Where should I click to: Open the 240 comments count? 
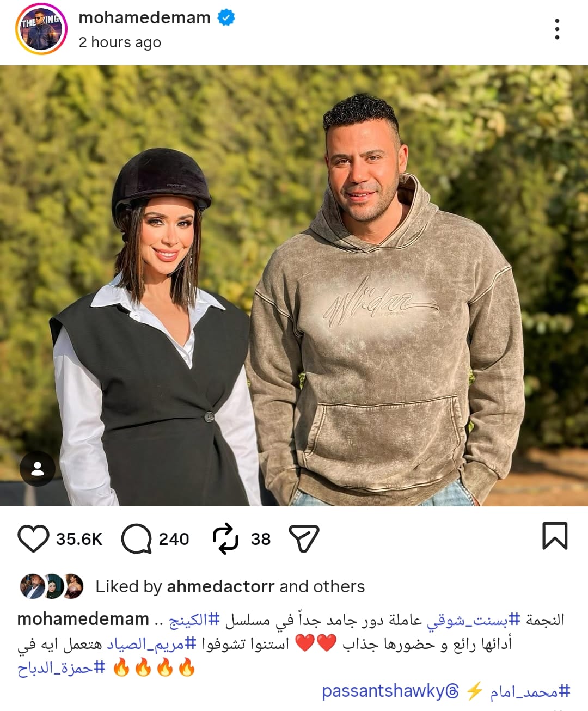coord(174,539)
